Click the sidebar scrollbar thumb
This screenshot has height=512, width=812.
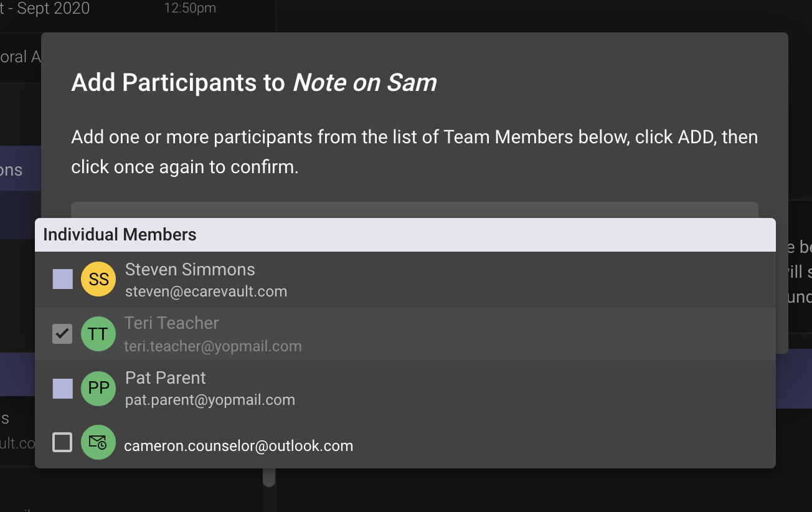coord(268,477)
